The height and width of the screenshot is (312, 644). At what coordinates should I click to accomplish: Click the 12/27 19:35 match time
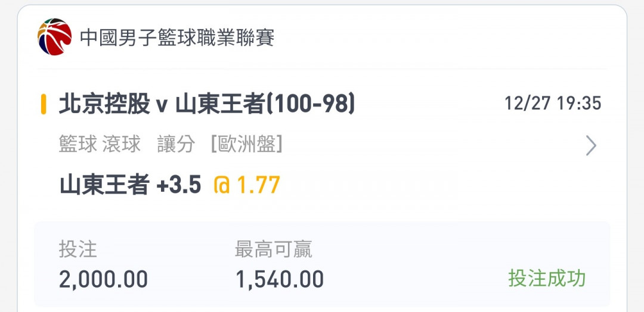[x=553, y=104]
